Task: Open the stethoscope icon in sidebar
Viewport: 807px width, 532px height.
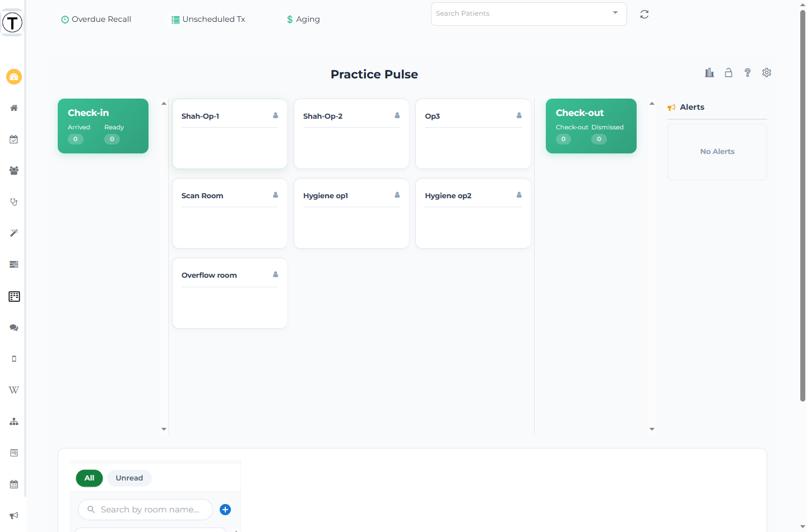Action: pyautogui.click(x=14, y=202)
